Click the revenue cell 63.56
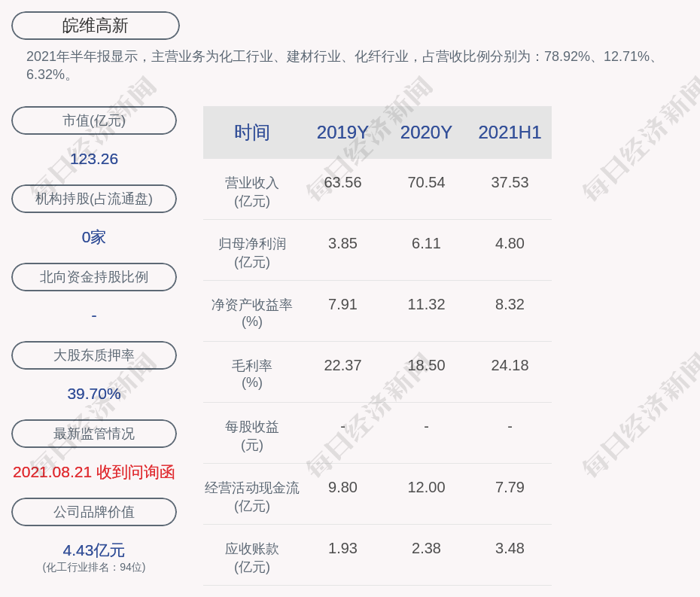Viewport: 700px width, 597px height. tap(342, 183)
